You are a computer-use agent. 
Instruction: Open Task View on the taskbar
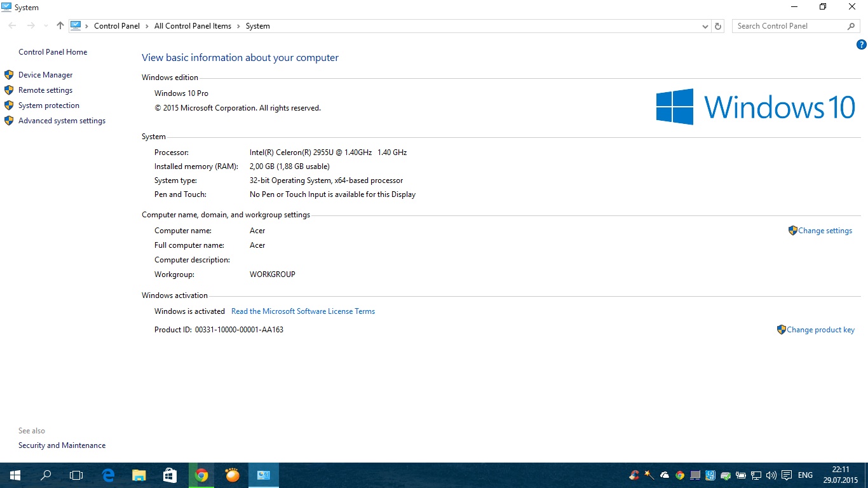(x=76, y=475)
